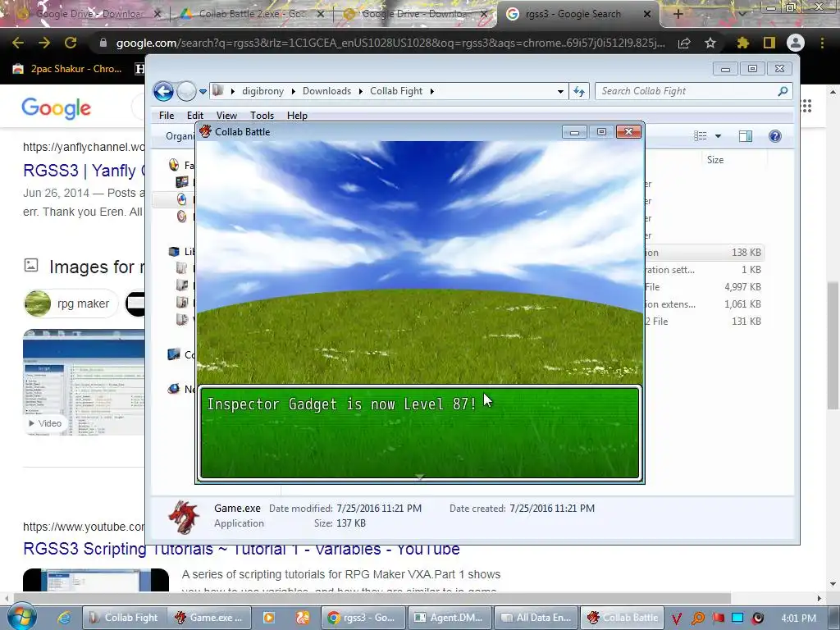Click the Explorer back navigation arrow
Screen dimensions: 840x630
163,92
